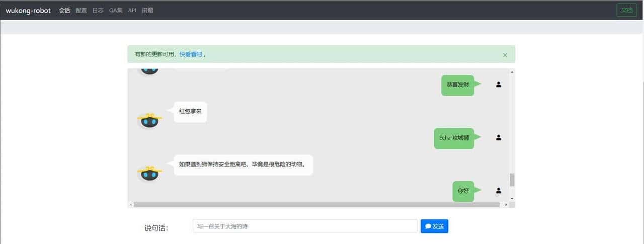
Task: Click the Echa 攻城狮 message bubble
Action: point(454,138)
